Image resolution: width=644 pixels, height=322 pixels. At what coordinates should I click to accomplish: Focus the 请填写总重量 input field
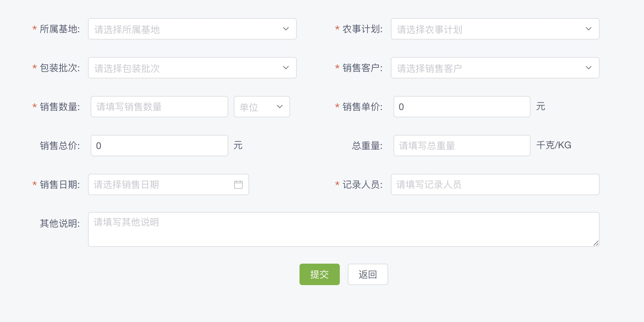coord(462,146)
